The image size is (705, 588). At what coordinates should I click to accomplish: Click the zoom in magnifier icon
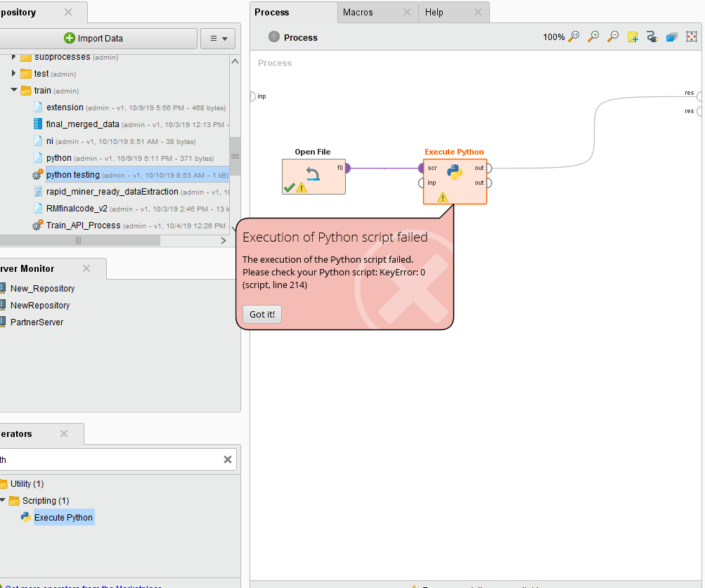[x=593, y=37]
